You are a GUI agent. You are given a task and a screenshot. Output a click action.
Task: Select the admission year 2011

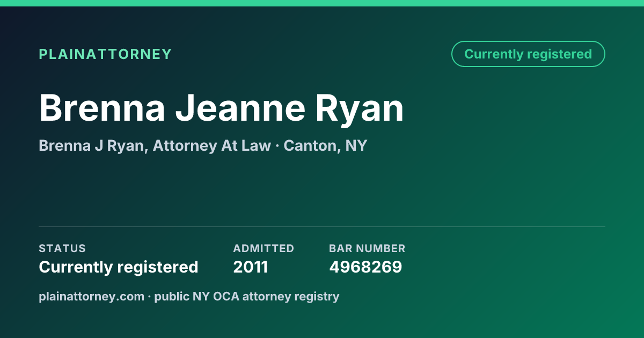tap(251, 267)
